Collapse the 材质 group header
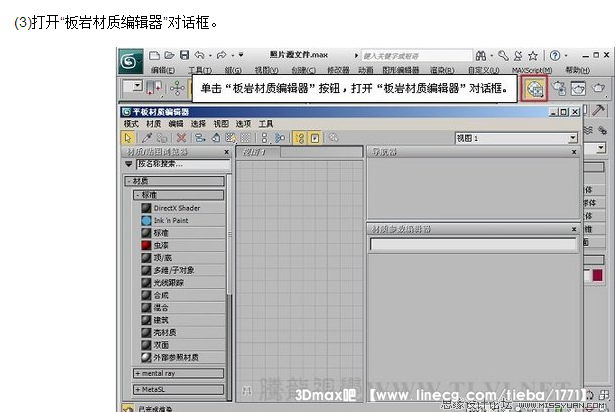This screenshot has width=616, height=412. point(175,181)
